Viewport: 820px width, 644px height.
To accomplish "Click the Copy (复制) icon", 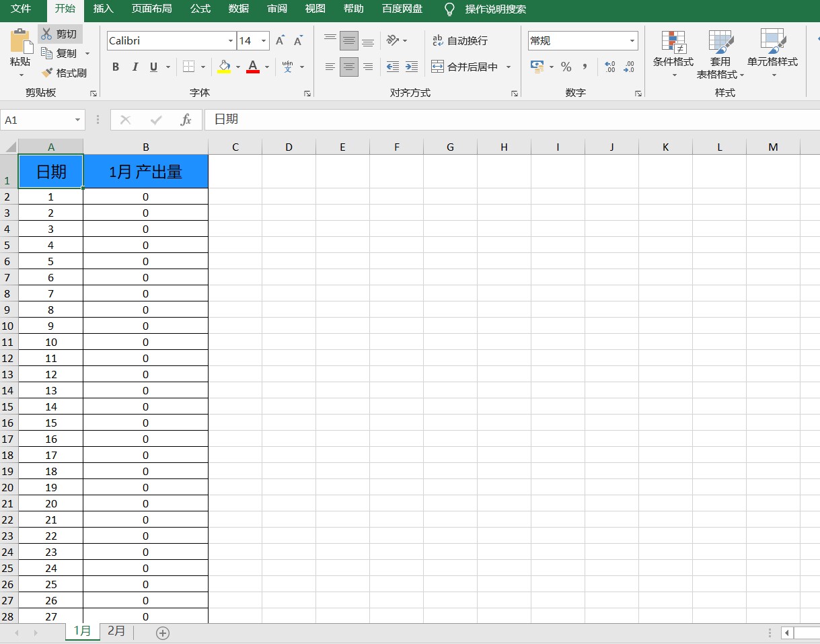I will click(x=47, y=53).
